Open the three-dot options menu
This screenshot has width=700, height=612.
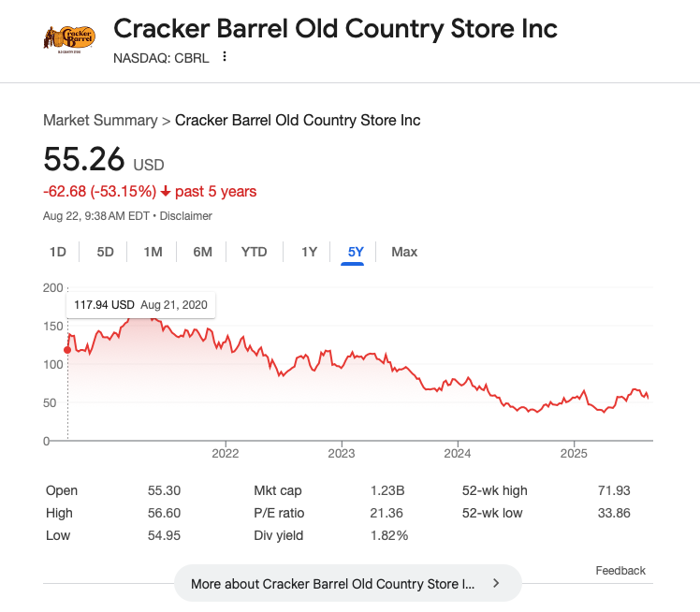(225, 57)
